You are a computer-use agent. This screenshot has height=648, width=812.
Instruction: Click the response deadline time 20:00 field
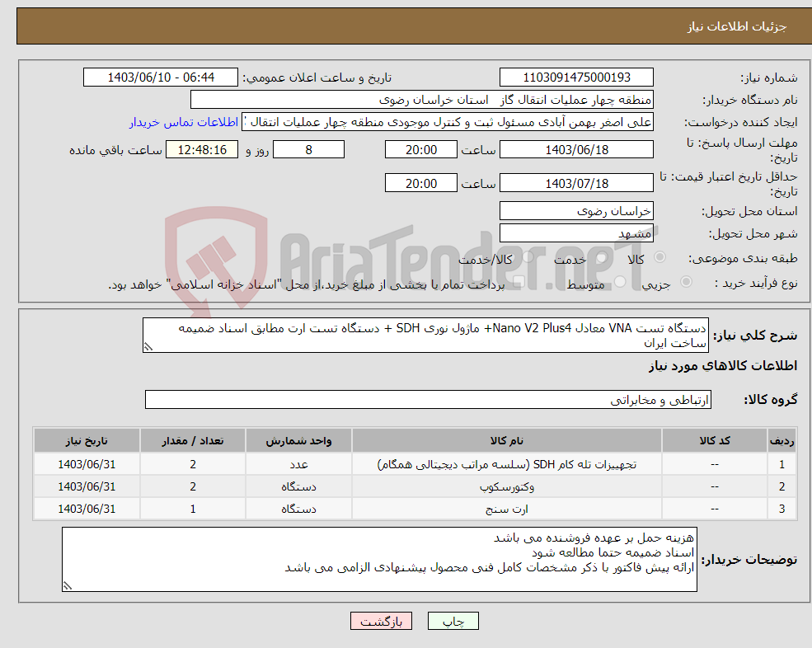pyautogui.click(x=421, y=150)
